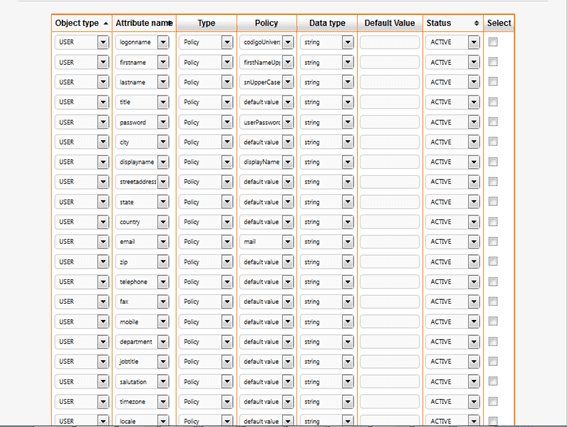Click the Default Value column header
Viewport: 567px width, 427px height.
tap(390, 23)
